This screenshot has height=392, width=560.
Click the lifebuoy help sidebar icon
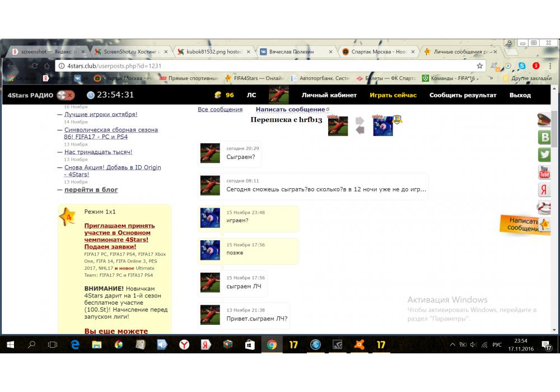[x=544, y=207]
